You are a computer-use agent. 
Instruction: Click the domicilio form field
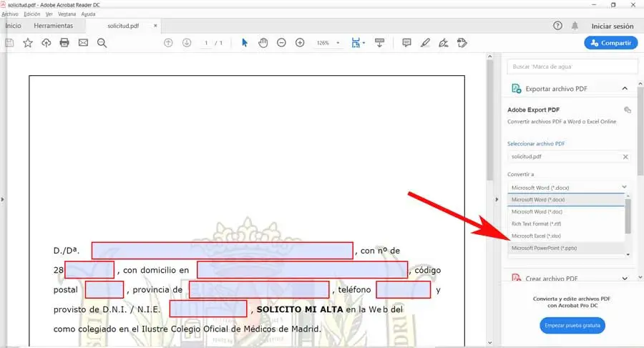tap(302, 270)
